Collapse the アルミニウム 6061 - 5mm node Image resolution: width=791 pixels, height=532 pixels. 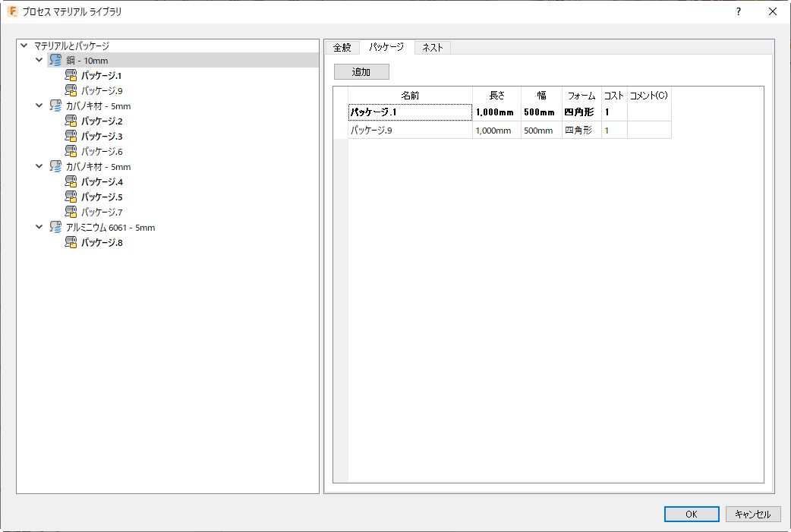click(x=39, y=227)
